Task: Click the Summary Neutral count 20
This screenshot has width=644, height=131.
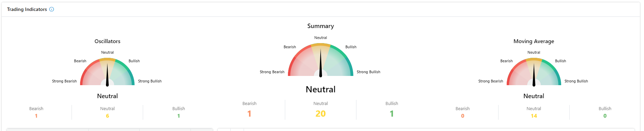Action: point(321,114)
